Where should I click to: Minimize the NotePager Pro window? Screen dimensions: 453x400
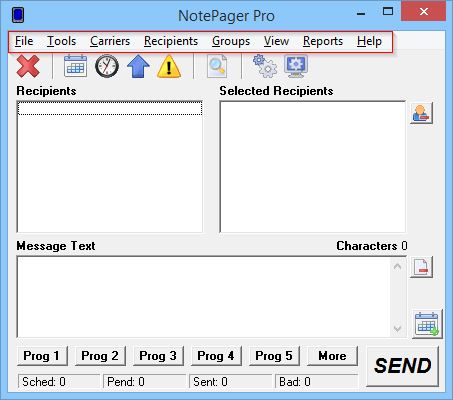tap(361, 14)
